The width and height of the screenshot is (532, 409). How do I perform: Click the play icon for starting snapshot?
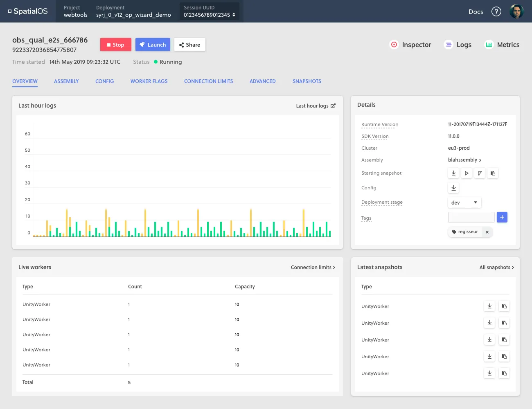pyautogui.click(x=467, y=173)
